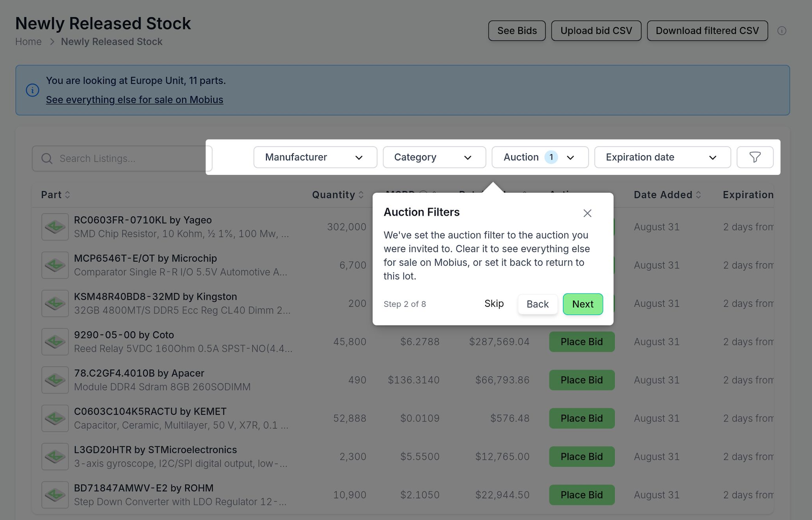Click the filter funnel icon button
Viewport: 812px width, 520px height.
tap(755, 157)
